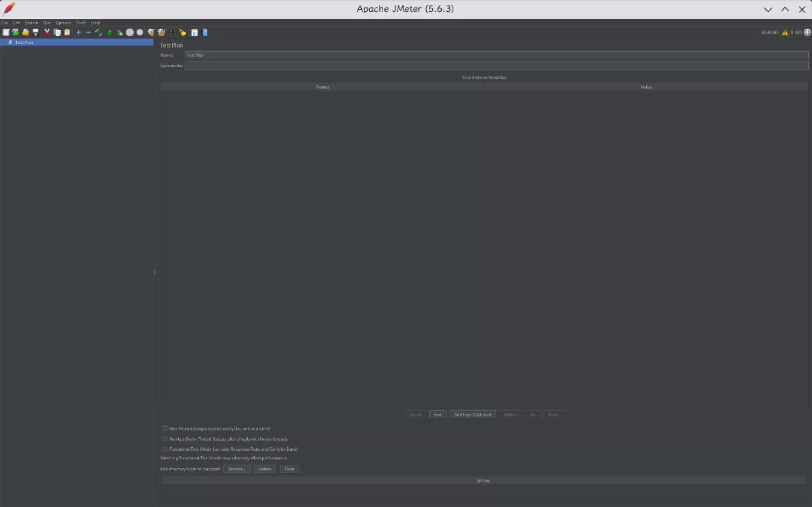Enable Run Thread Groups consecutively checkbox
The height and width of the screenshot is (507, 812).
[x=165, y=429]
